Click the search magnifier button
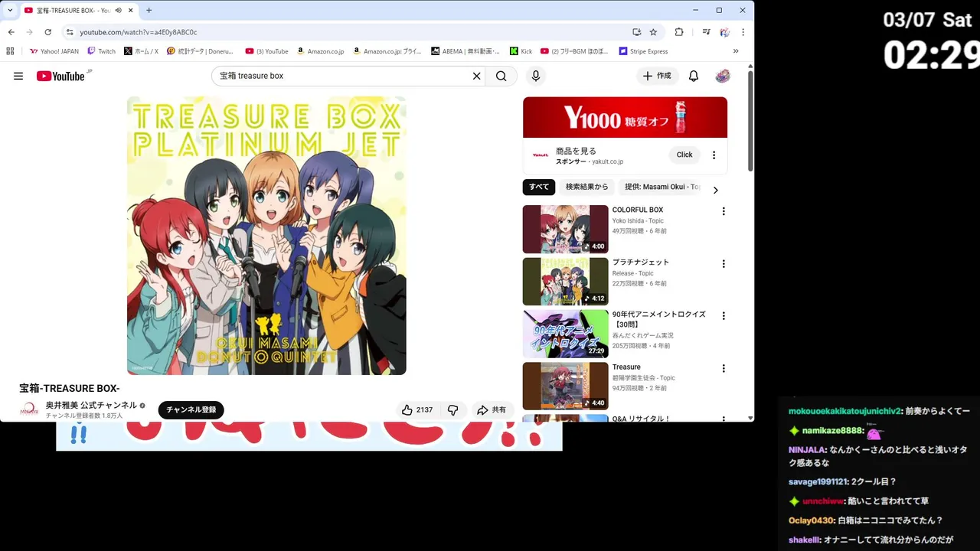 501,76
